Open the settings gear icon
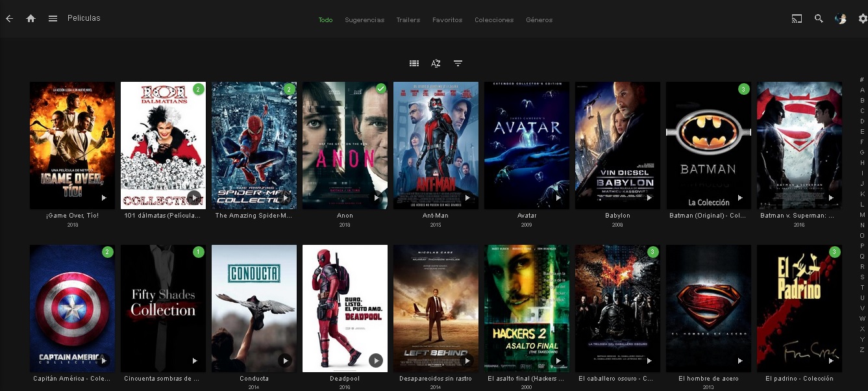The height and width of the screenshot is (391, 868). pyautogui.click(x=863, y=19)
